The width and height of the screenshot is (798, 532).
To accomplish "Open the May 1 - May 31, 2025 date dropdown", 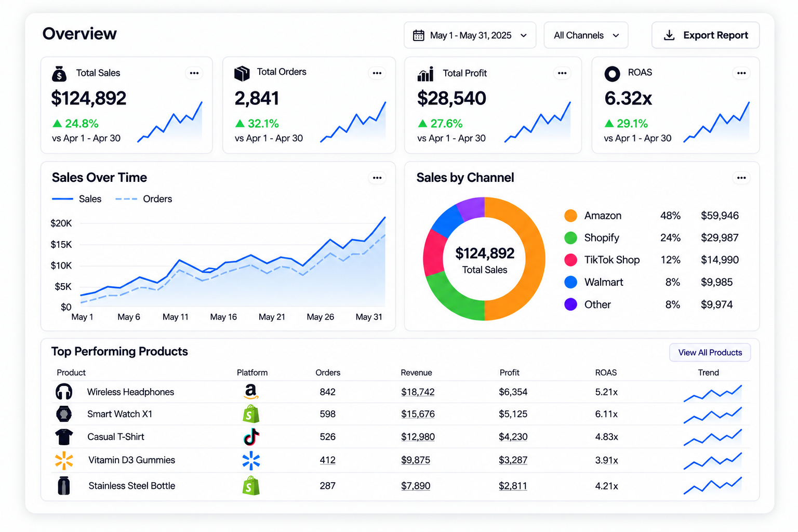I will [x=470, y=35].
